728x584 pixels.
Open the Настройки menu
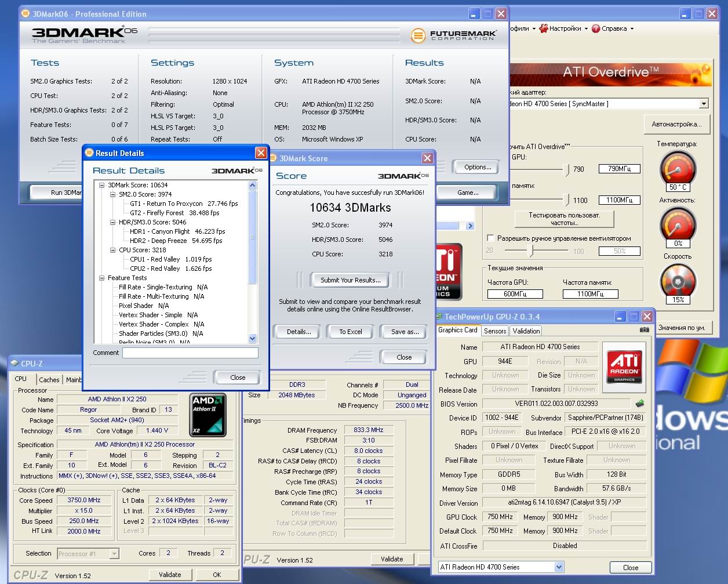[565, 28]
